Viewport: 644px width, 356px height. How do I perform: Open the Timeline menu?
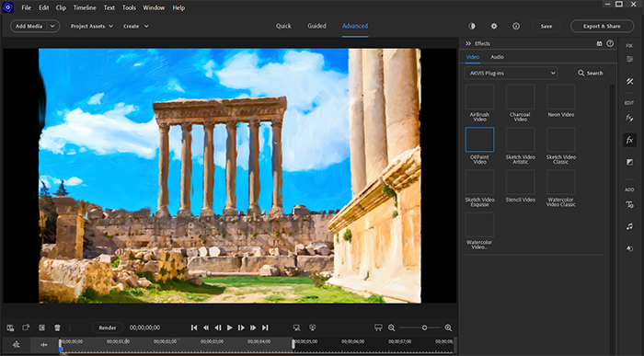(85, 7)
